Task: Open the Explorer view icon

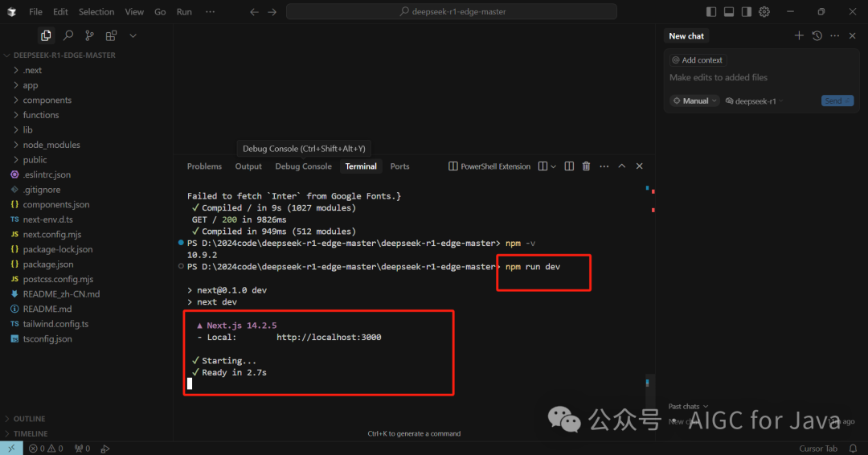Action: (46, 35)
